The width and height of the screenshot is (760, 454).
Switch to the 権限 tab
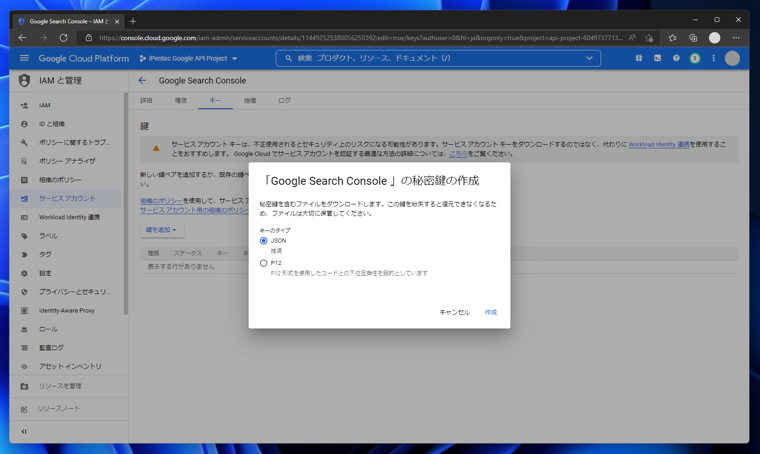click(x=181, y=100)
